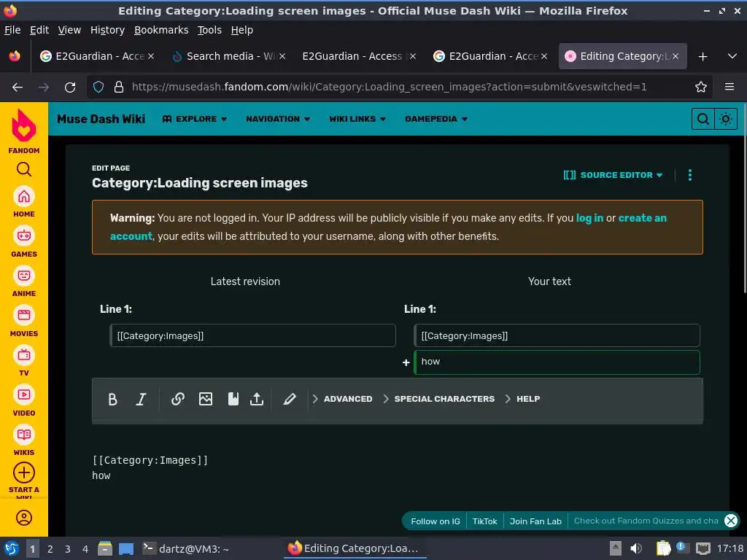Open the File menu
Viewport: 747px width, 560px height.
tap(12, 30)
